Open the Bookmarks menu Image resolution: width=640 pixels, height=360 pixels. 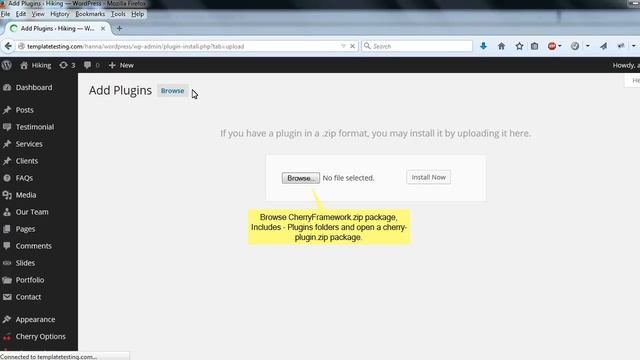[x=90, y=14]
